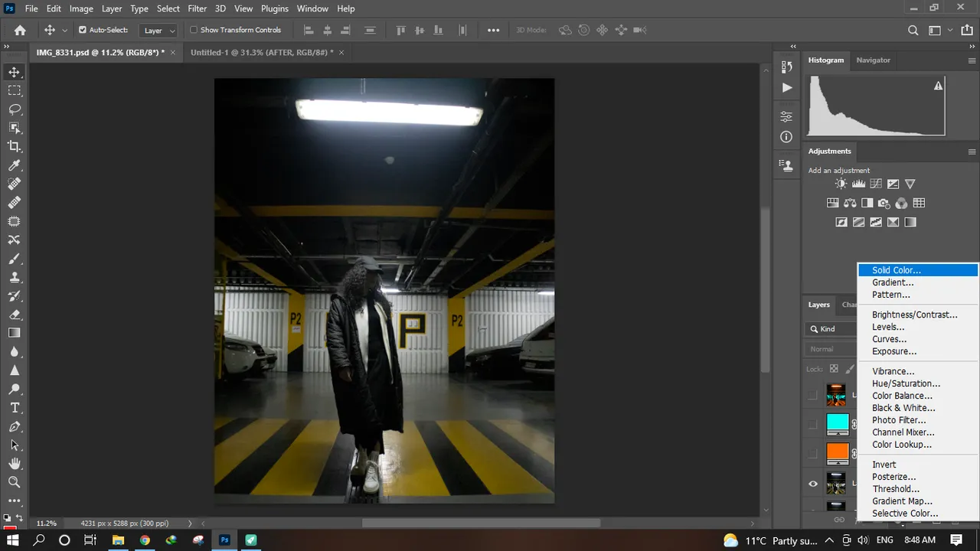Show the orange color fill layer
This screenshot has width=980, height=551.
point(813,454)
